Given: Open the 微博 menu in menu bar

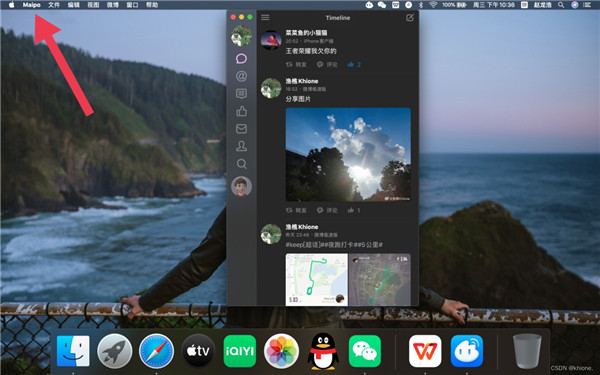Looking at the screenshot, I should pos(112,5).
